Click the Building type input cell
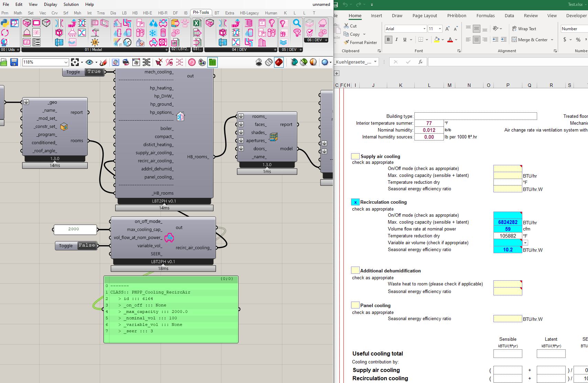This screenshot has width=588, height=383. pyautogui.click(x=475, y=116)
